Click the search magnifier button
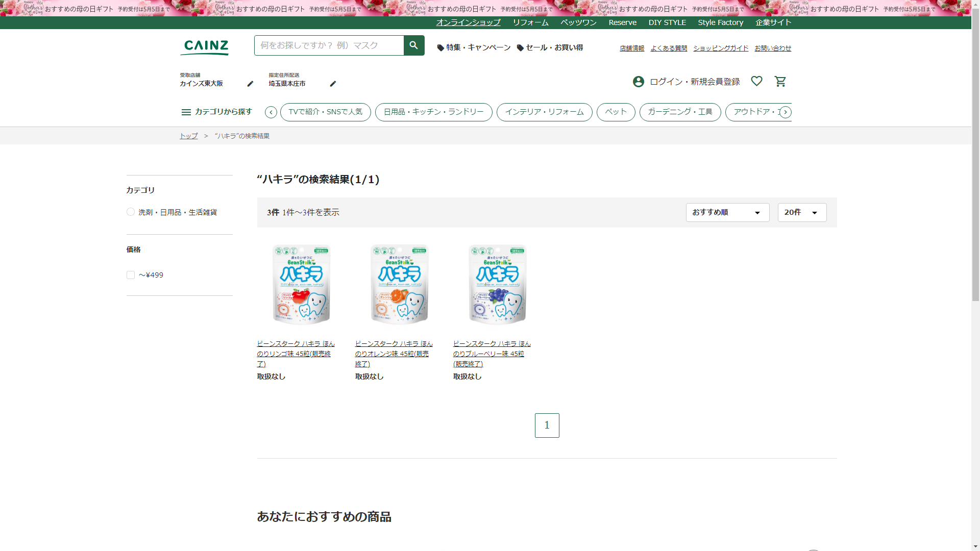Screen dimensions: 980x551 pos(413,45)
